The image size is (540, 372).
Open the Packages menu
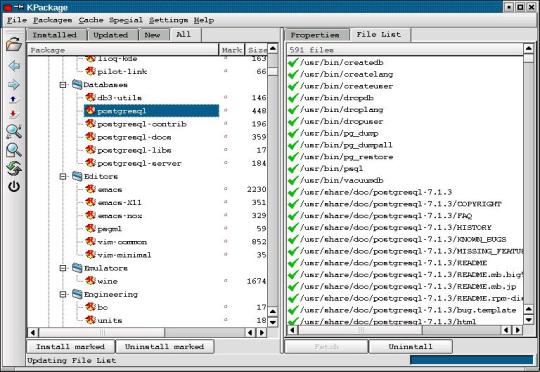(52, 20)
